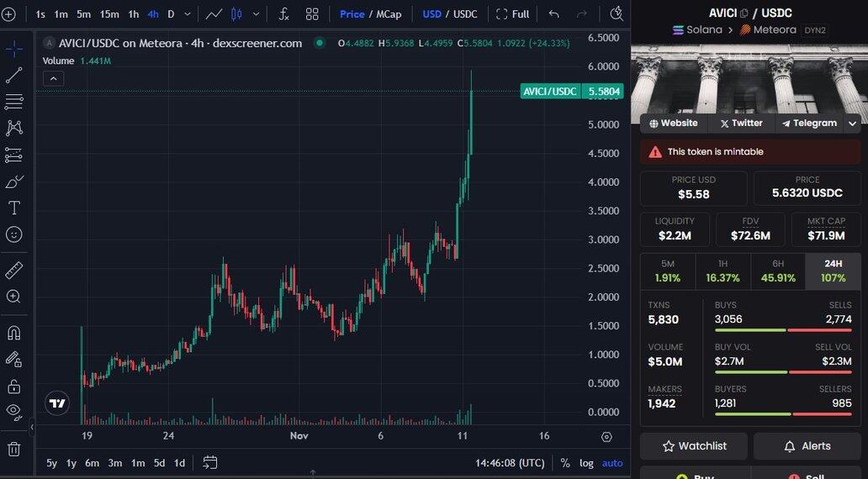This screenshot has height=479, width=868.
Task: Select the 5M performance tab
Action: click(x=667, y=271)
